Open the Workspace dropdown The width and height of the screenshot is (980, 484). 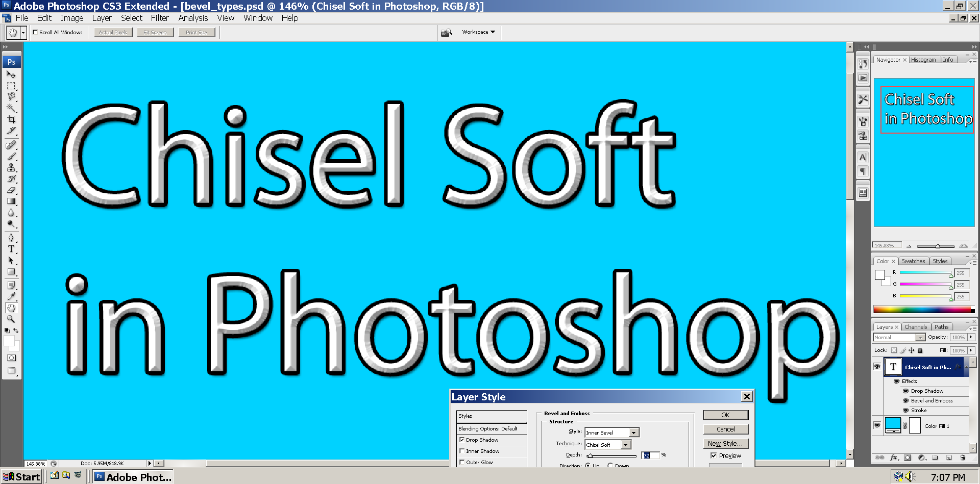(478, 32)
